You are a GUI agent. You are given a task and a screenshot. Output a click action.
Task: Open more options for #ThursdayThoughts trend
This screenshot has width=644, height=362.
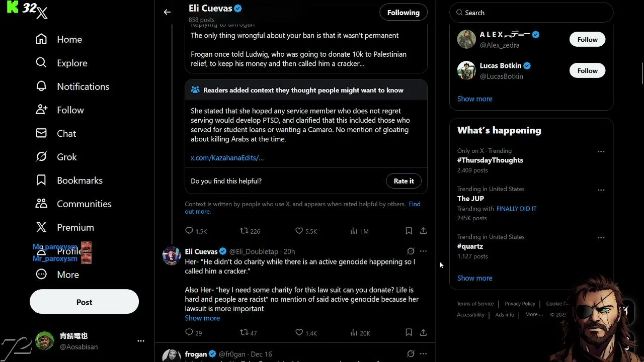pos(601,151)
